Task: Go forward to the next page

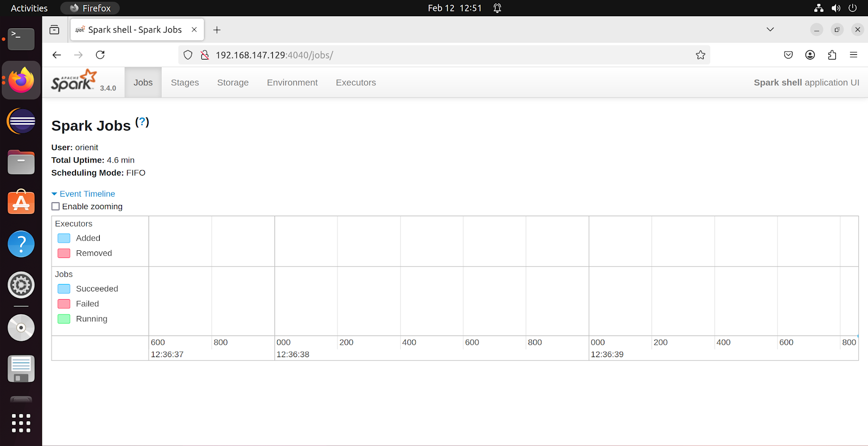Action: tap(78, 55)
